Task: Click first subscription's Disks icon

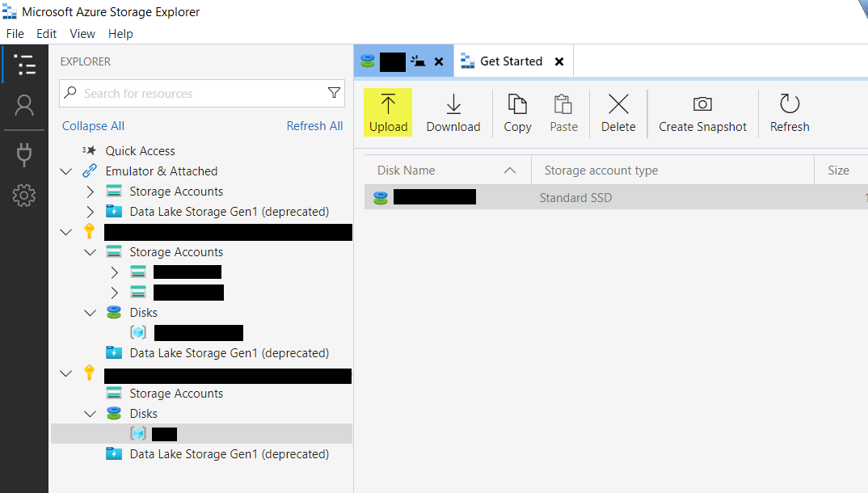Action: tap(114, 313)
